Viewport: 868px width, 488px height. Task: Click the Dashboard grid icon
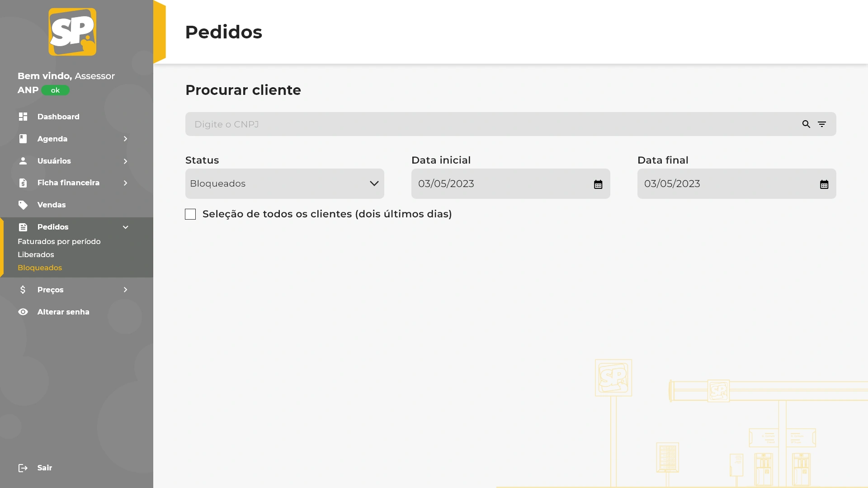(x=23, y=117)
